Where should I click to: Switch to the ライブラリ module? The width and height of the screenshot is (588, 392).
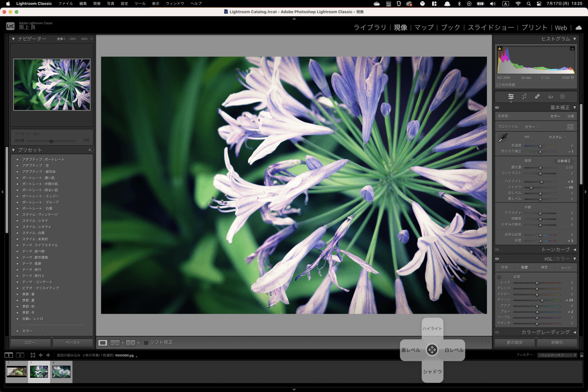(x=369, y=28)
